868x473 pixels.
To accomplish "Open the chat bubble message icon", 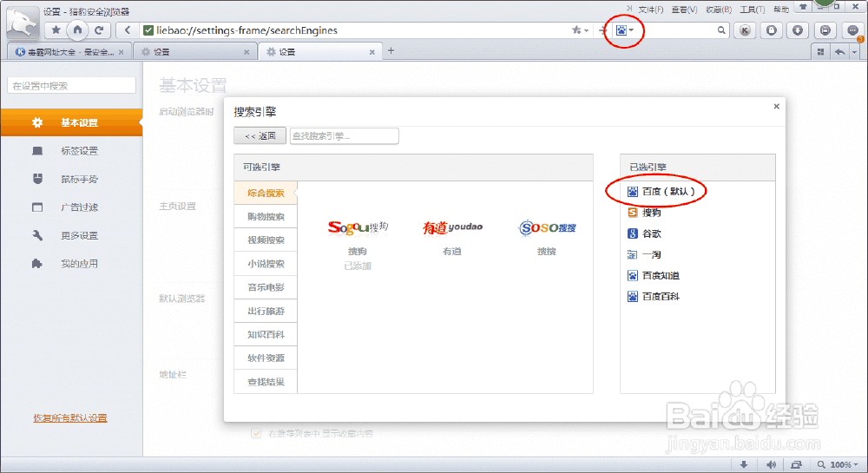I will 852,30.
